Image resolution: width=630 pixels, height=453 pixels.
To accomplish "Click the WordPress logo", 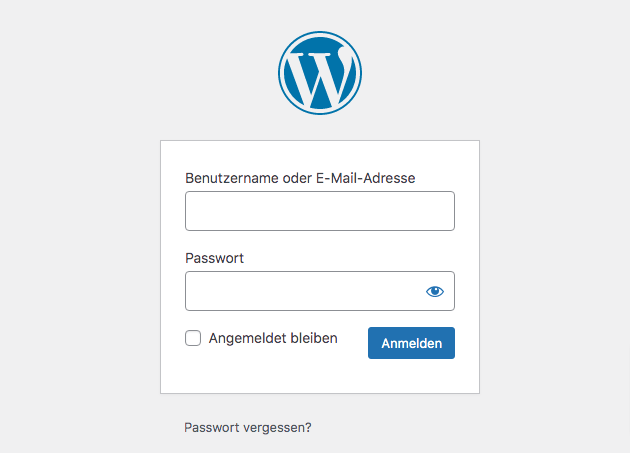I will [x=320, y=73].
